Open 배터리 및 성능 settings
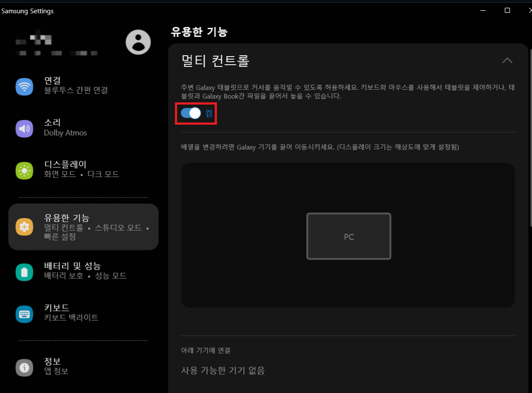Viewport: 532px width, 393px height. [x=84, y=272]
